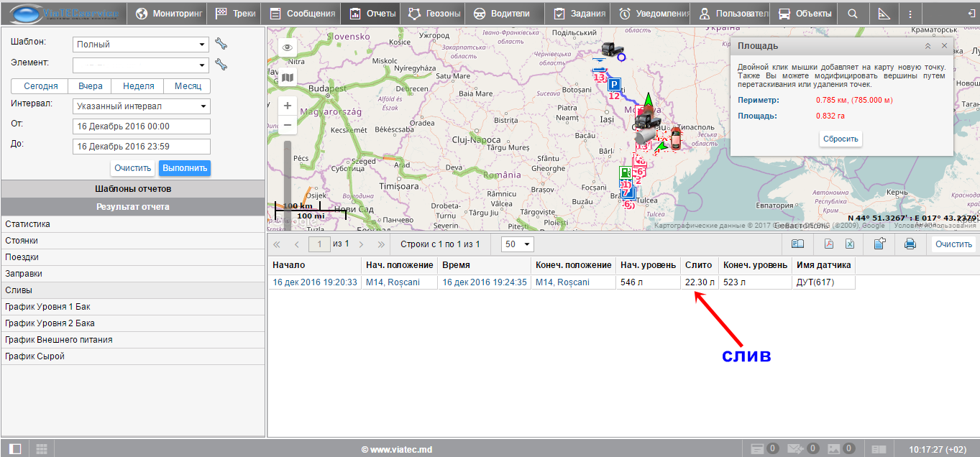Collapse the Площадь panel
The image size is (980, 457).
point(928,46)
